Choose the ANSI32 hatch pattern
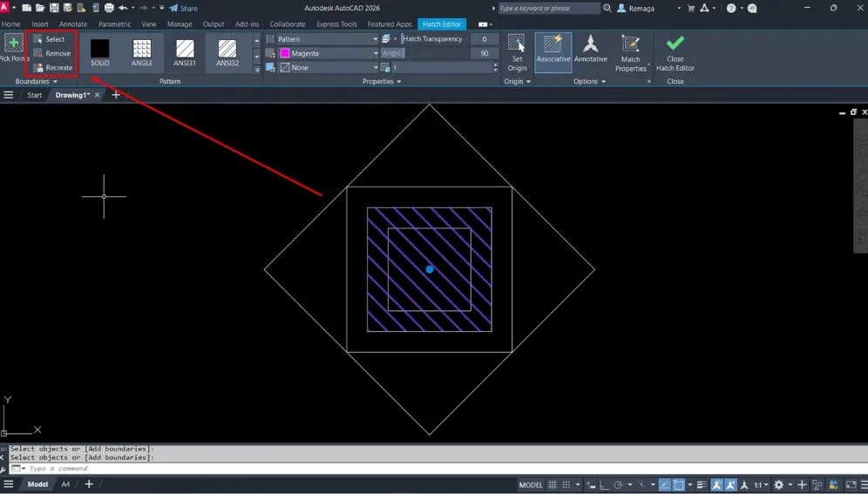This screenshot has height=494, width=868. coord(227,52)
